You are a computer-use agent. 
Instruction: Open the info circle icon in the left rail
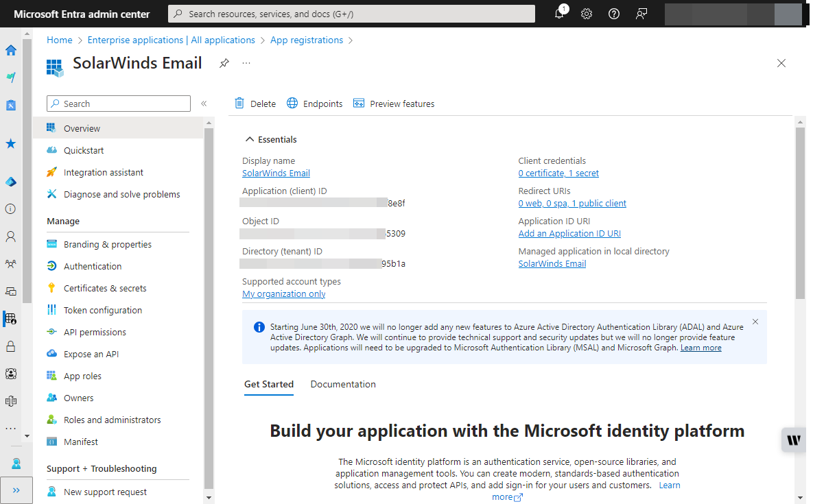(x=11, y=208)
